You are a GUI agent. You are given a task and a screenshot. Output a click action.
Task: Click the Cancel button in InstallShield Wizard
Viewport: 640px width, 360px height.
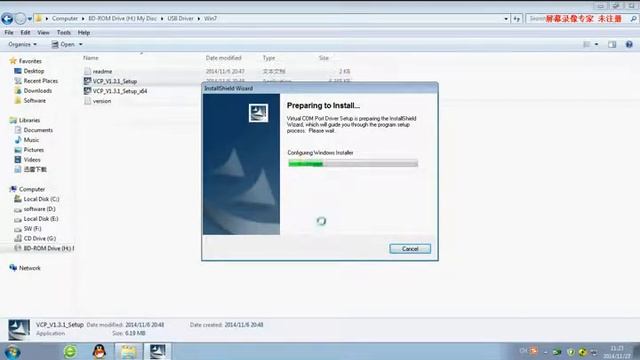pos(410,249)
